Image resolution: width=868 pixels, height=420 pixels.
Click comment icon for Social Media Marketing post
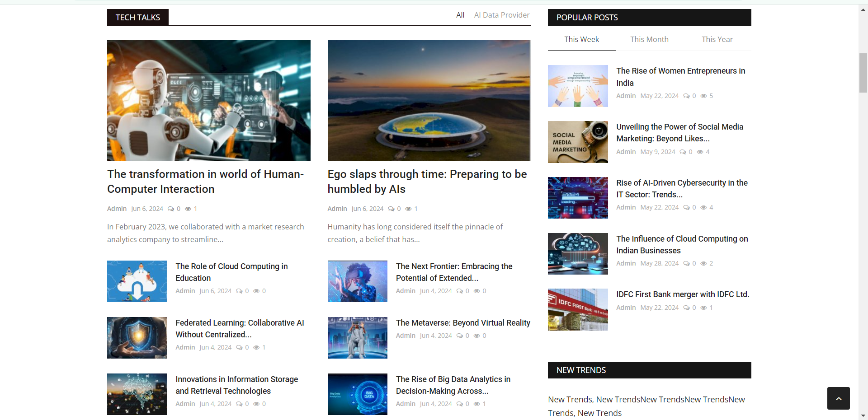(683, 152)
